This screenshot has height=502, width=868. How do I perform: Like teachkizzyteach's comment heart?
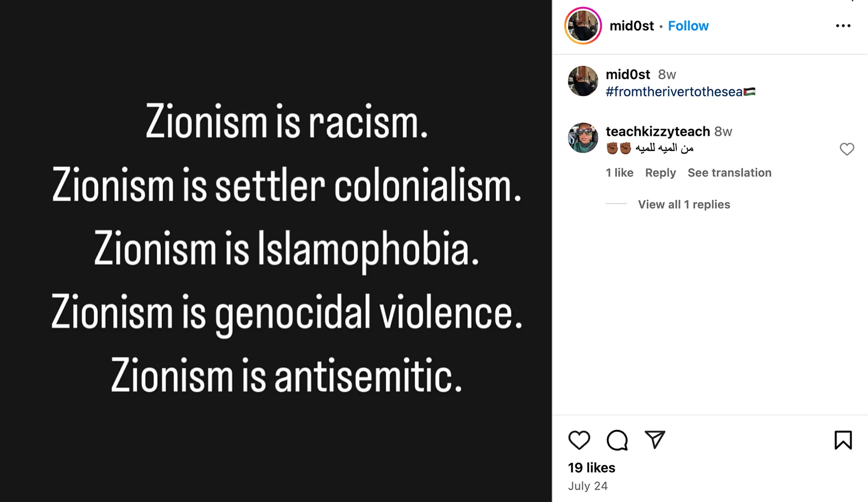point(847,149)
